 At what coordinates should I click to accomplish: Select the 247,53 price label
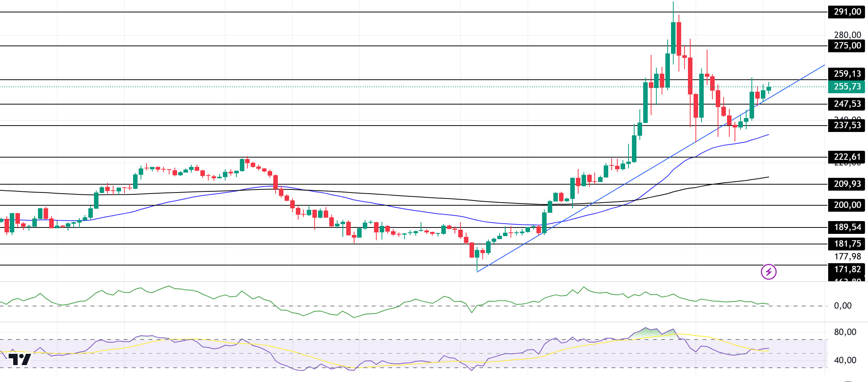pos(847,104)
